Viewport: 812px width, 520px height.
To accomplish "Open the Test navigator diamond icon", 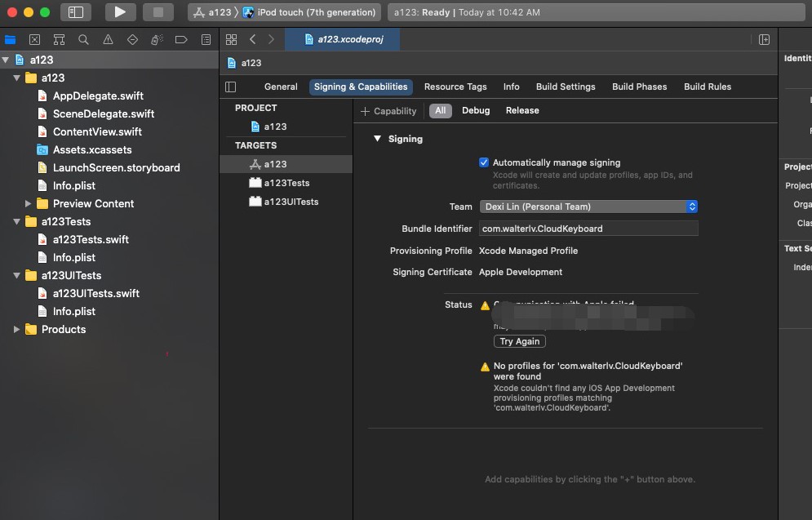I will [x=131, y=38].
